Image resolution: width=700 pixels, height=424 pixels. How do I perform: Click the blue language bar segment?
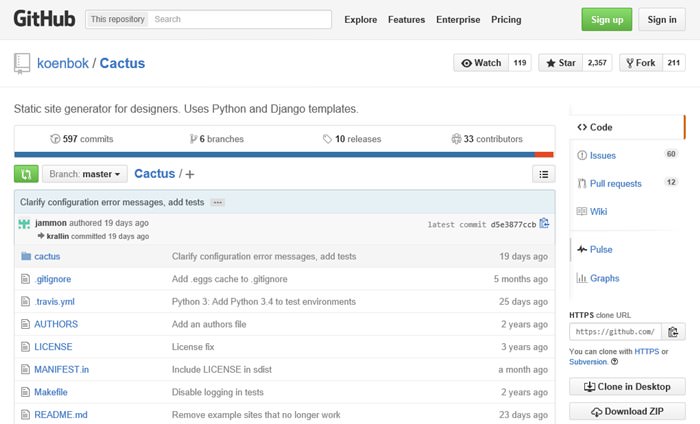tap(275, 154)
